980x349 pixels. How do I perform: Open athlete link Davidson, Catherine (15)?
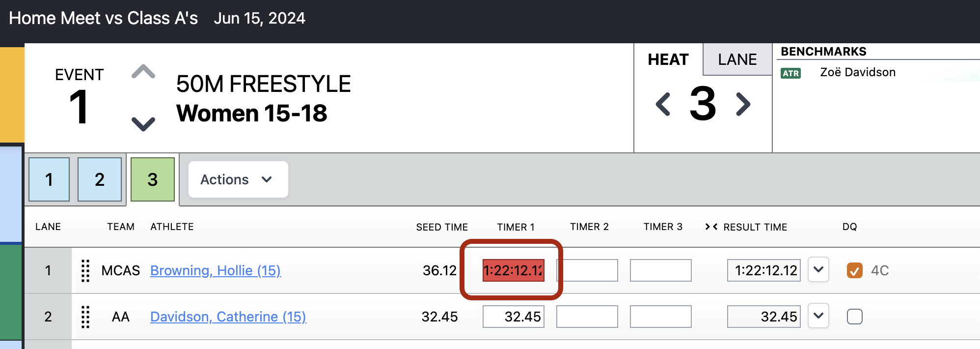228,317
